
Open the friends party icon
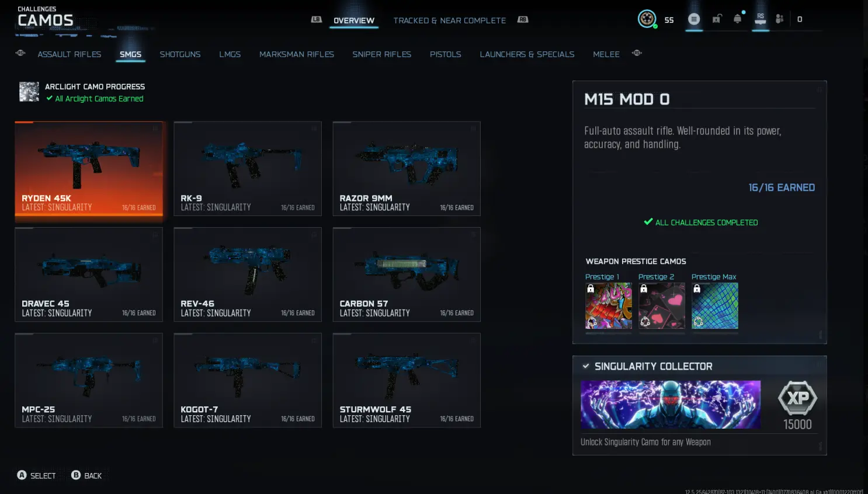(x=779, y=19)
